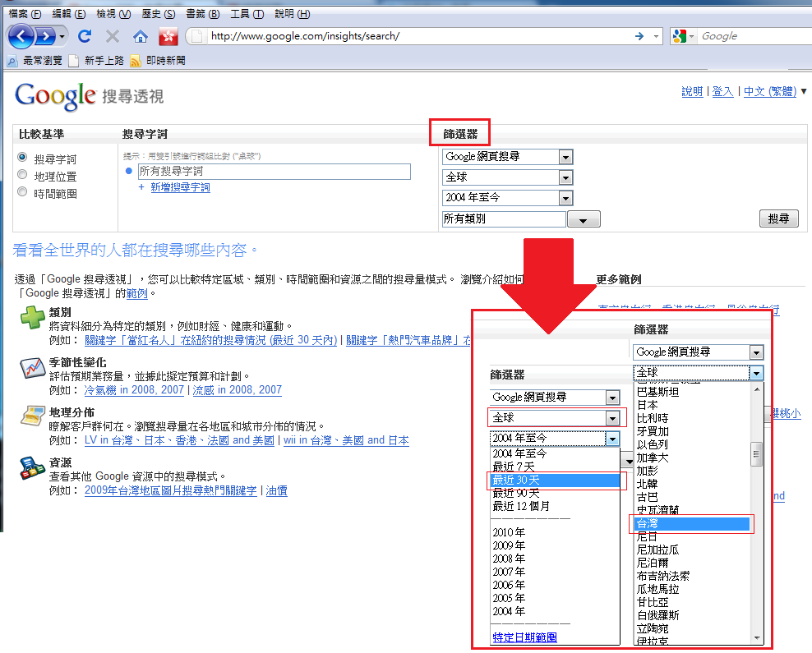This screenshot has height=653, width=812.
Task: Click the country list scrollbar thumb
Action: pyautogui.click(x=757, y=454)
